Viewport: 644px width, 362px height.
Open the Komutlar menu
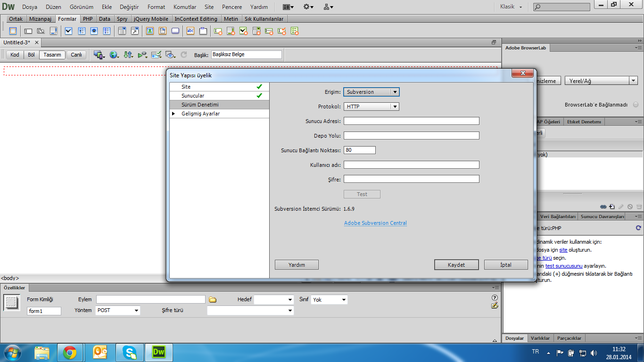coord(185,7)
